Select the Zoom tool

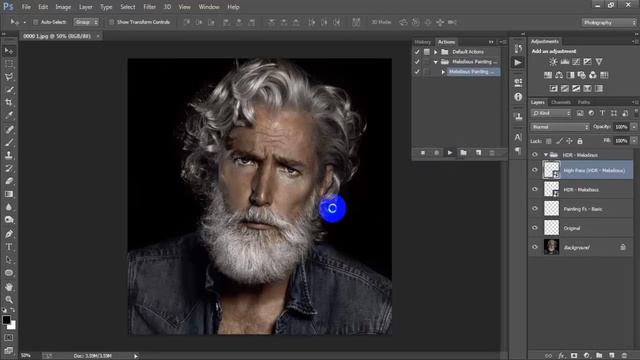pyautogui.click(x=9, y=300)
